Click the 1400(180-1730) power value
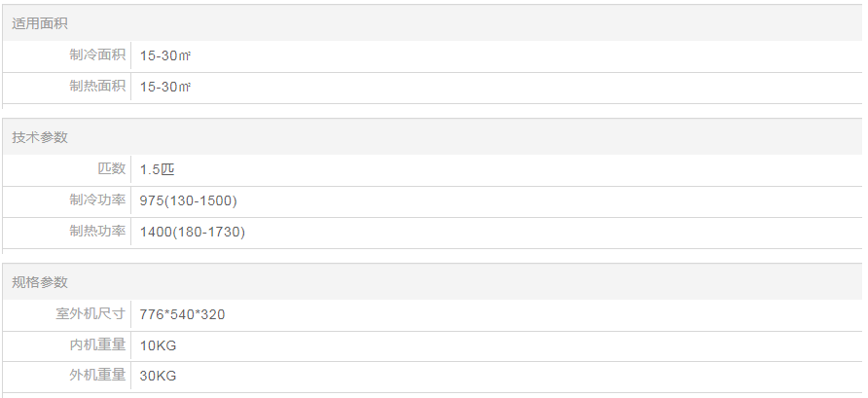 tap(193, 233)
